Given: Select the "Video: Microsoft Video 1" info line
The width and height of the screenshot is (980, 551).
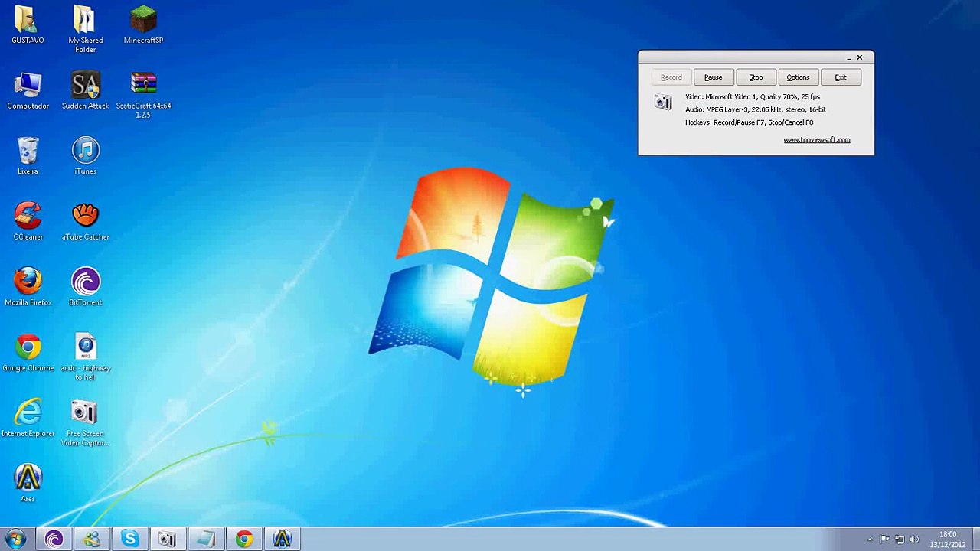Looking at the screenshot, I should tap(753, 97).
